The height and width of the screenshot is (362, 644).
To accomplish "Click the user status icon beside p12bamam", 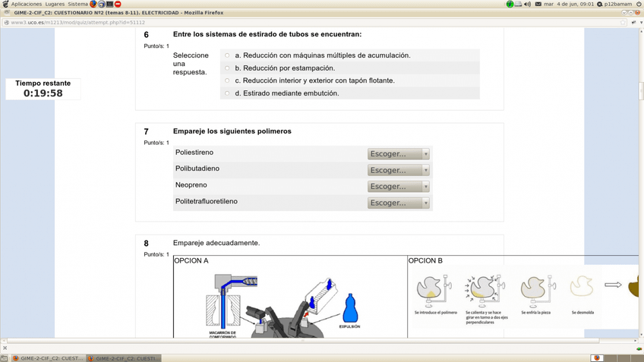I will 600,4.
